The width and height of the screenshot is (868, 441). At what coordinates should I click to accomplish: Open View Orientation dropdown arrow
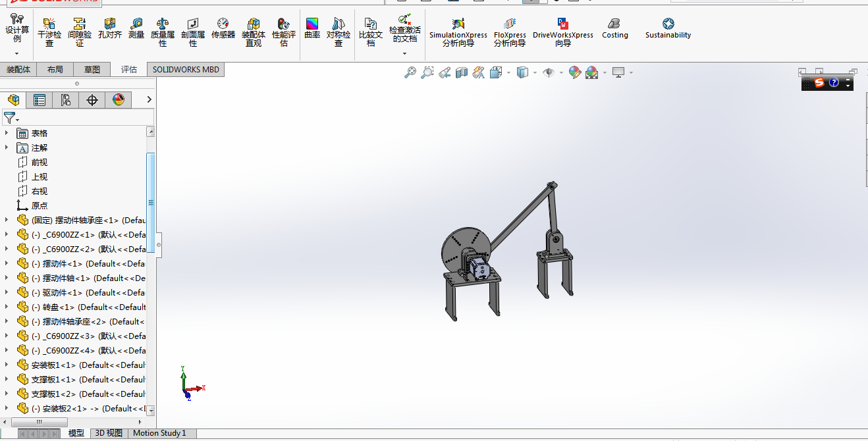(508, 73)
